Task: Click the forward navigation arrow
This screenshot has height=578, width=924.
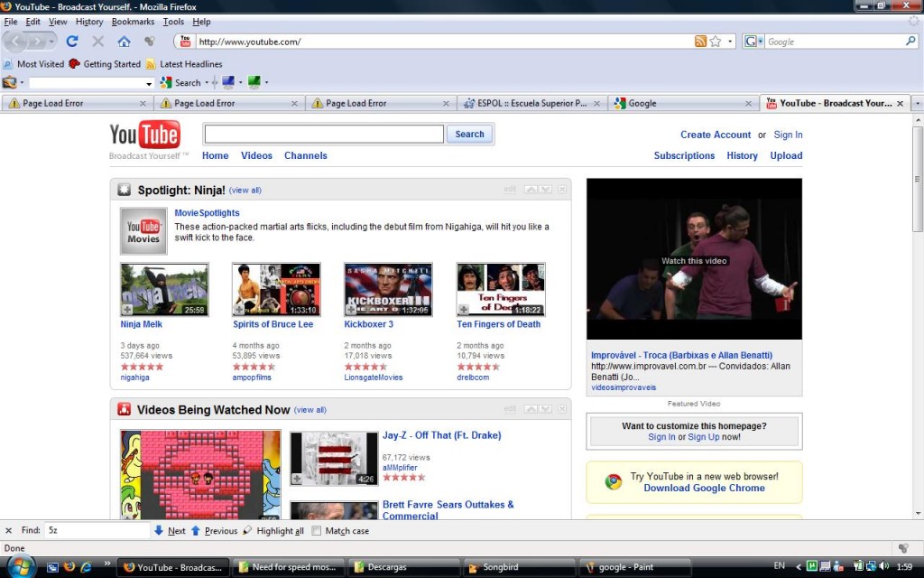Action: [x=37, y=42]
